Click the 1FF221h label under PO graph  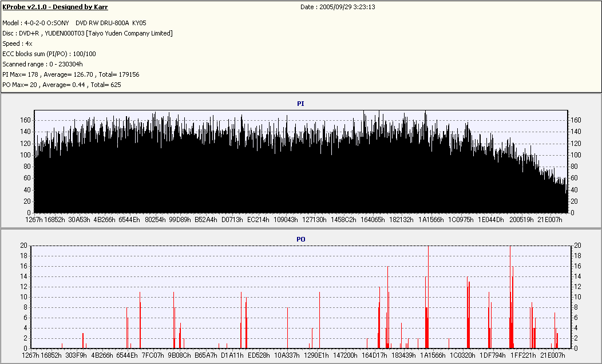[523, 355]
